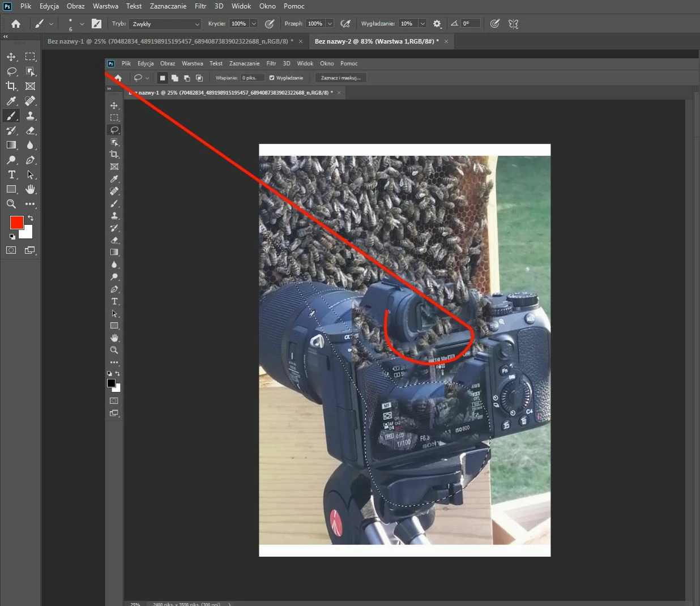Toggle airbrush build-up next to Przepł
Viewport: 700px width, 606px height.
pyautogui.click(x=345, y=24)
